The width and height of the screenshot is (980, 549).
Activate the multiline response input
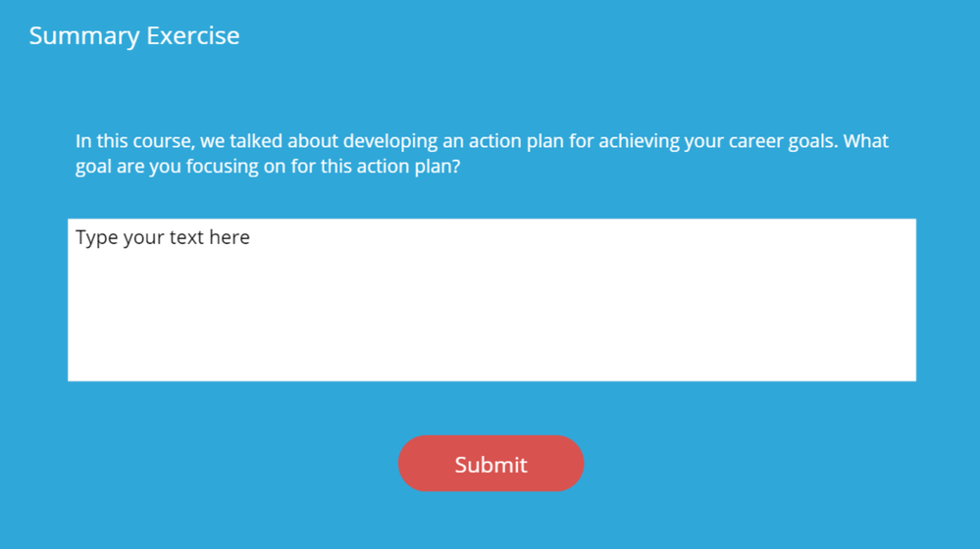click(491, 299)
